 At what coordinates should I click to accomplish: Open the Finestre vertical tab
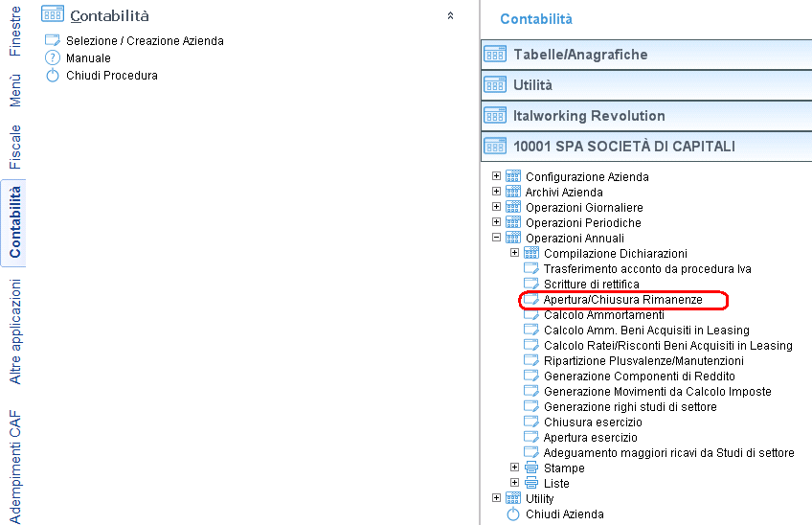pos(14,31)
